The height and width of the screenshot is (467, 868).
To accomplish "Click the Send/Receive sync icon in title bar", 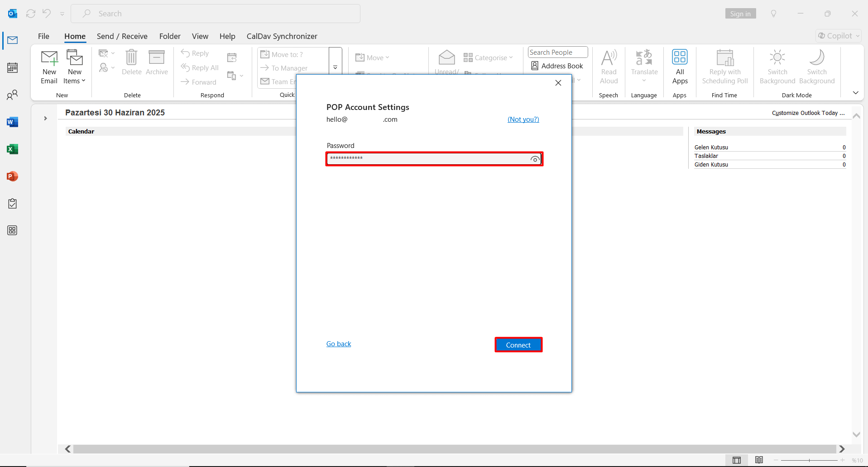I will 31,14.
